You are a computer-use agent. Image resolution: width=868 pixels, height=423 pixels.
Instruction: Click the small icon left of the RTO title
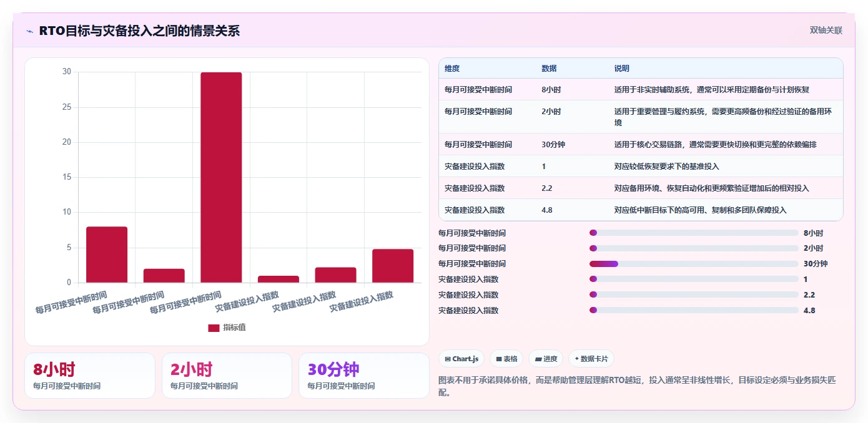30,31
